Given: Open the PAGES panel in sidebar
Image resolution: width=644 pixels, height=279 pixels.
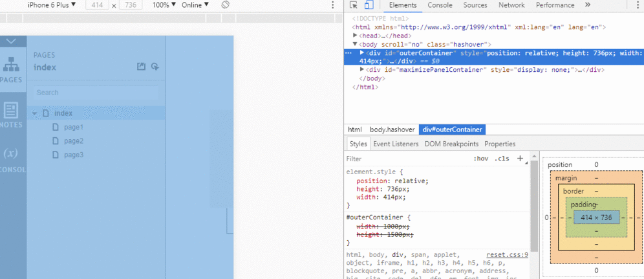Looking at the screenshot, I should [x=11, y=70].
